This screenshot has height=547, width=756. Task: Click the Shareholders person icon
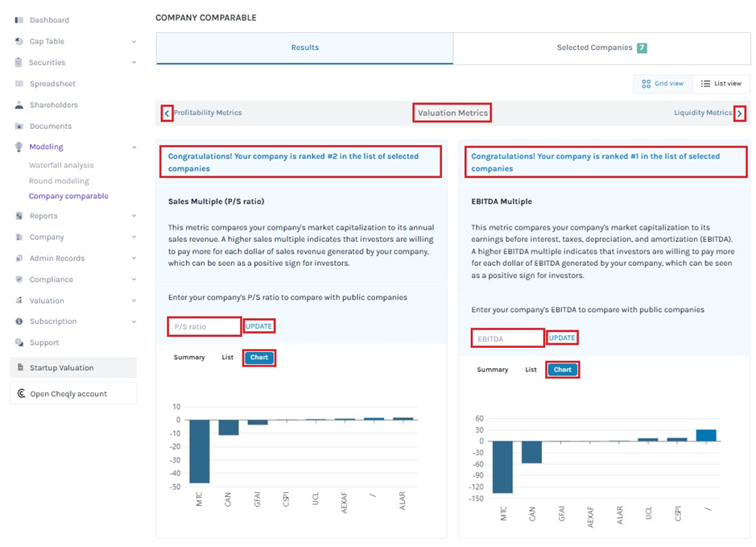(x=19, y=105)
